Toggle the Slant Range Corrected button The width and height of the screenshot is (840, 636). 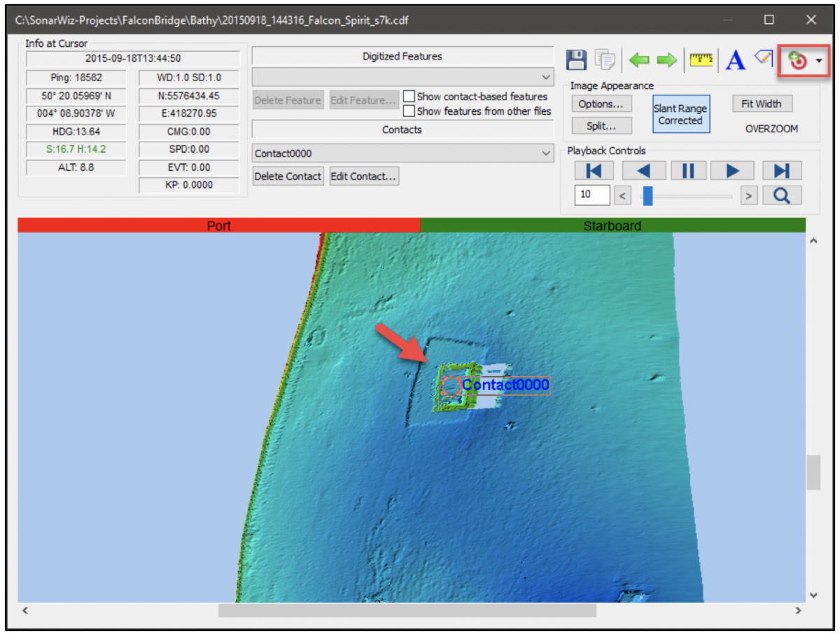[680, 114]
